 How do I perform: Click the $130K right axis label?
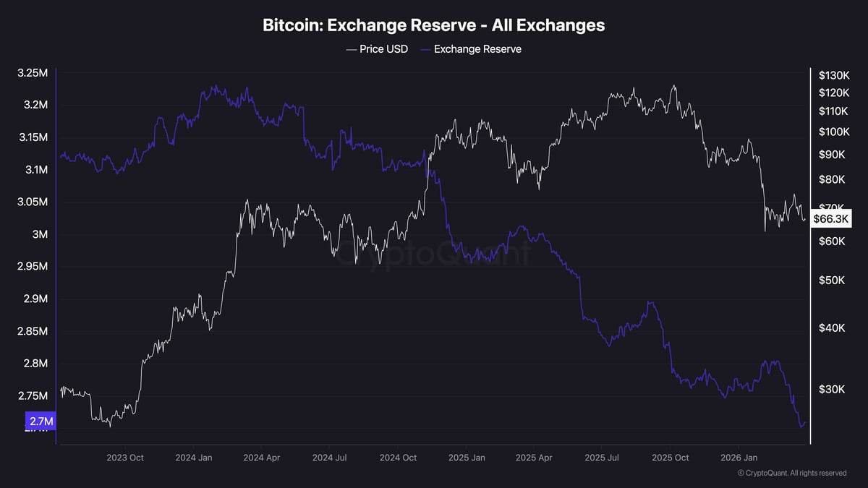833,75
